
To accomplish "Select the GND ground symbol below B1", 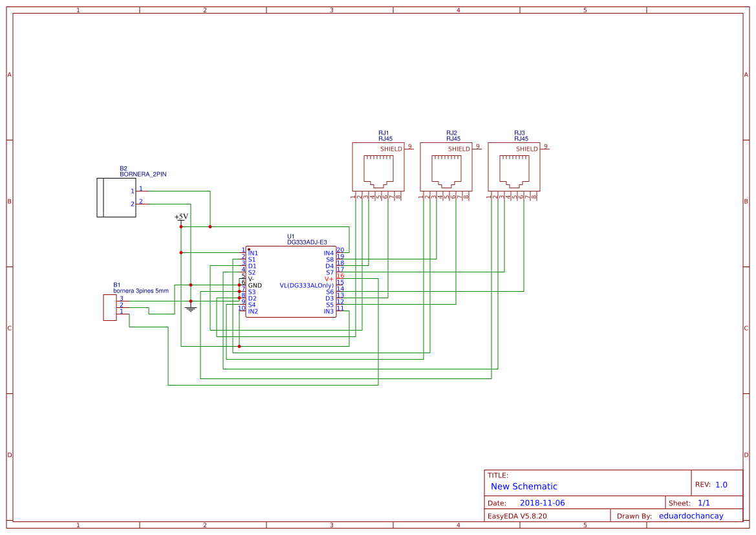I will 191,307.
